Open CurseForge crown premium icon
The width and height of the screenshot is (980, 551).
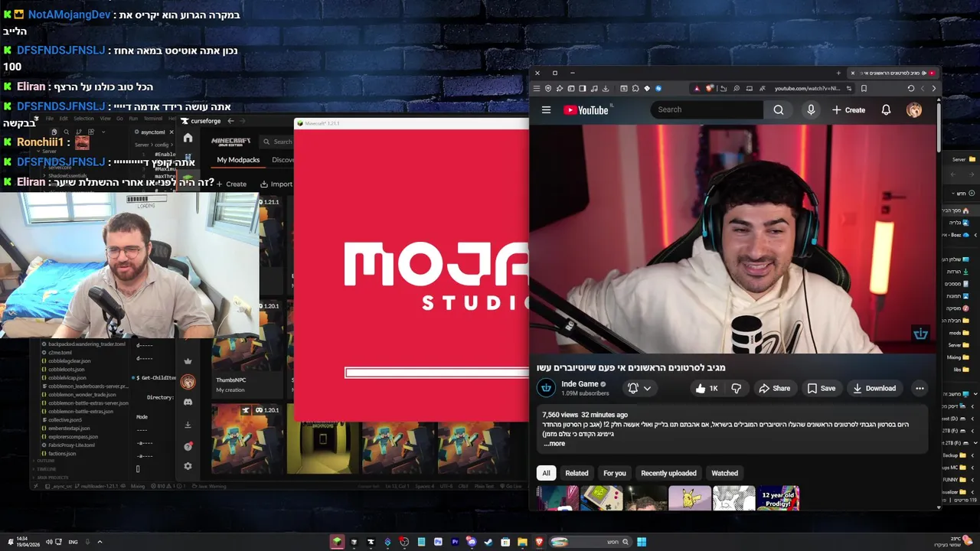click(x=188, y=361)
